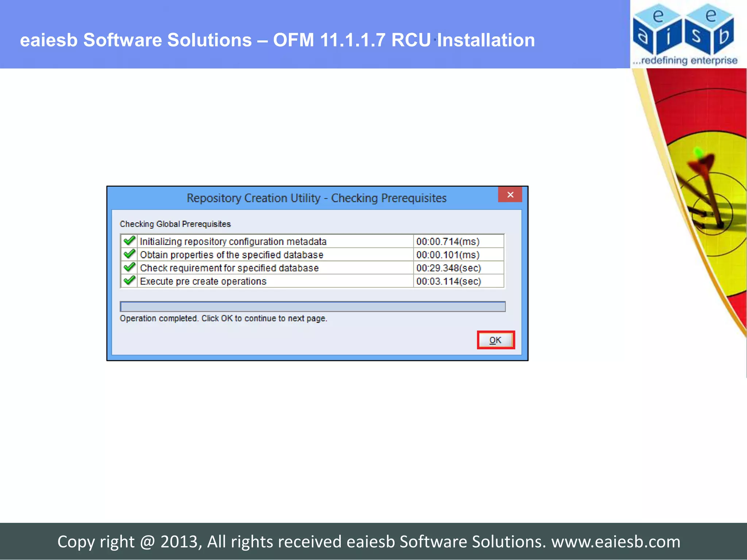747x560 pixels.
Task: Click the 00:00.714(ms) time value
Action: tap(448, 241)
